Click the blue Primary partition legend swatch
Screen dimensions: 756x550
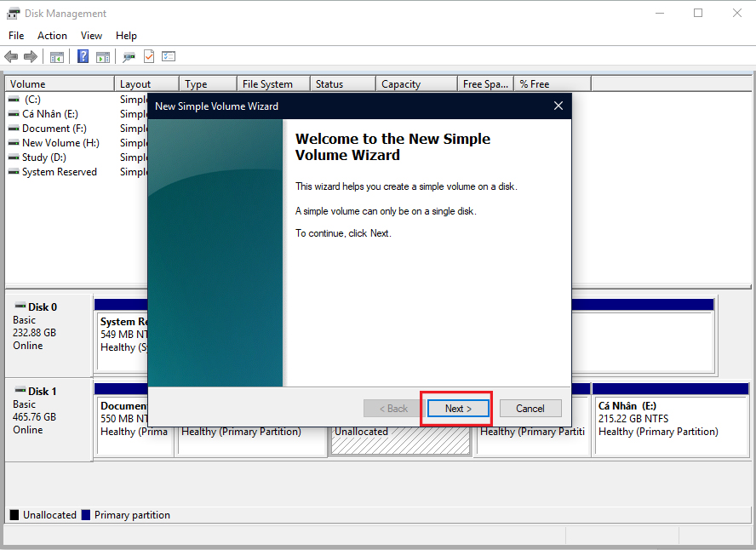[x=86, y=515]
